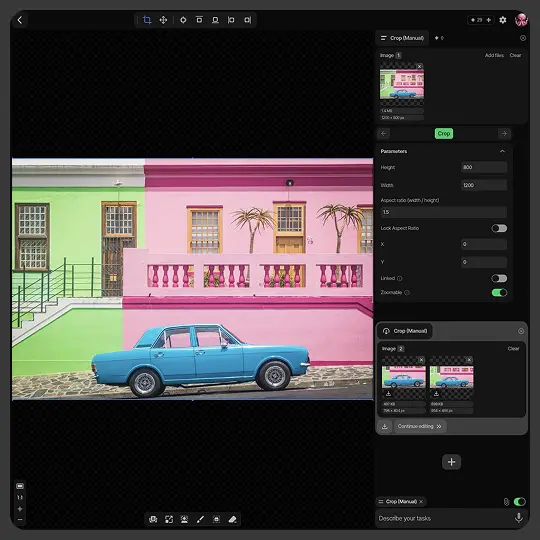Select the resize/expand tool in bottom toolbar
This screenshot has width=540, height=540.
pyautogui.click(x=169, y=519)
